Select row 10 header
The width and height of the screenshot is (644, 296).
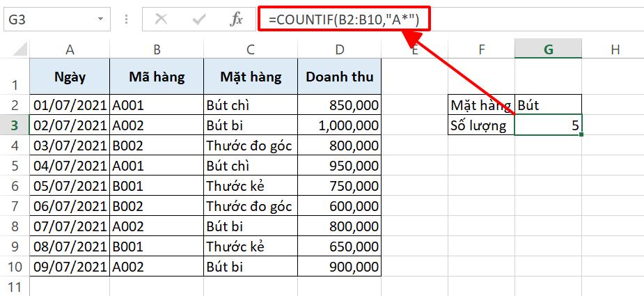(15, 266)
